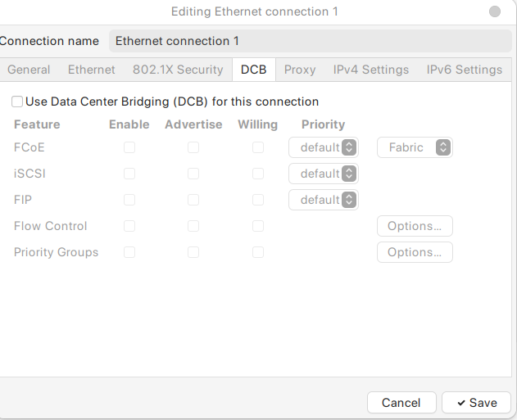The height and width of the screenshot is (420, 517).
Task: Open the Fabric mode combo box
Action: pos(415,147)
